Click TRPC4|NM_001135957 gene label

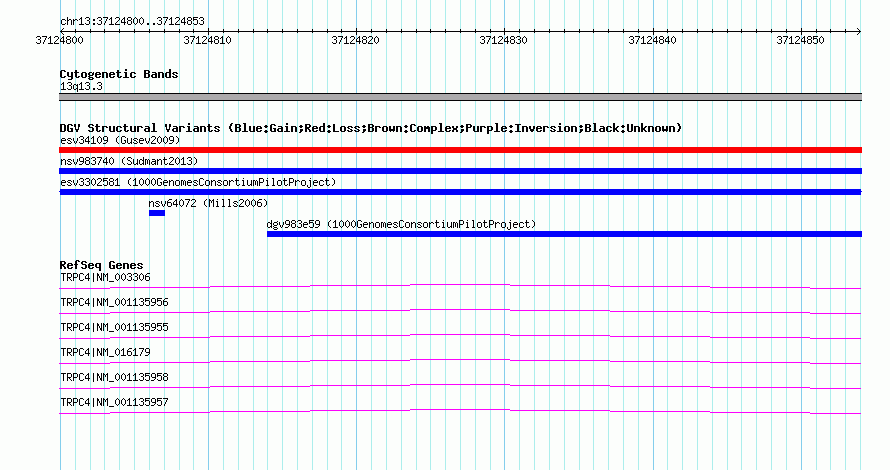114,402
